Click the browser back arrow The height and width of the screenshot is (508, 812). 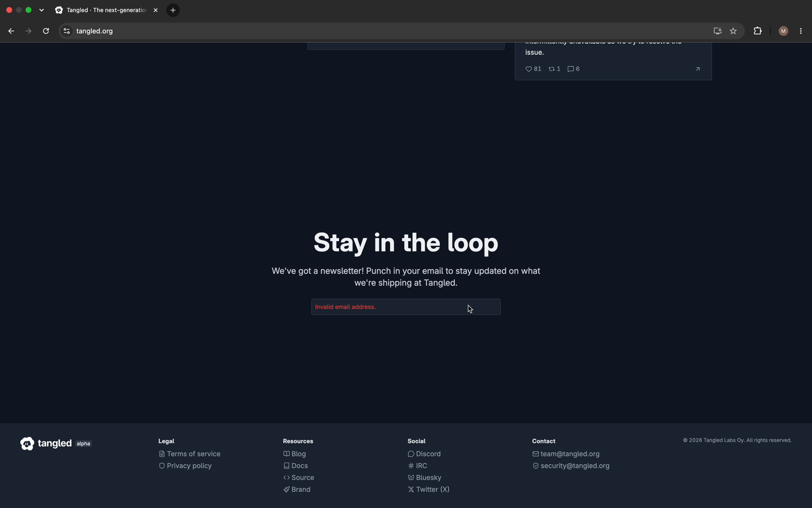[11, 31]
